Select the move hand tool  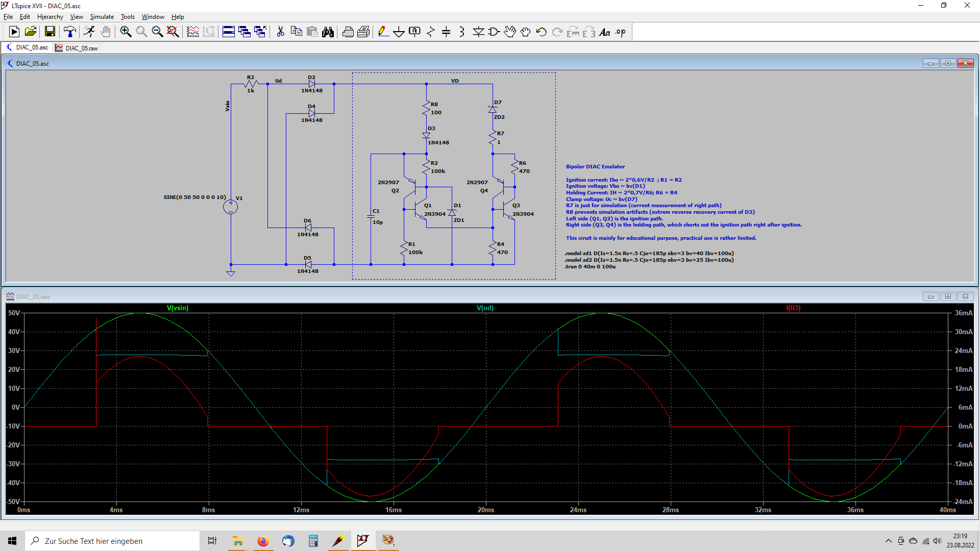pyautogui.click(x=510, y=32)
